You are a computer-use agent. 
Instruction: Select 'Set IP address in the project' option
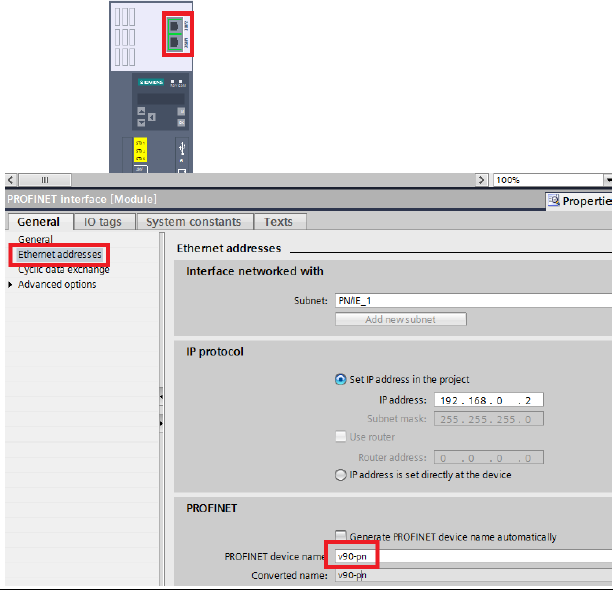point(341,379)
